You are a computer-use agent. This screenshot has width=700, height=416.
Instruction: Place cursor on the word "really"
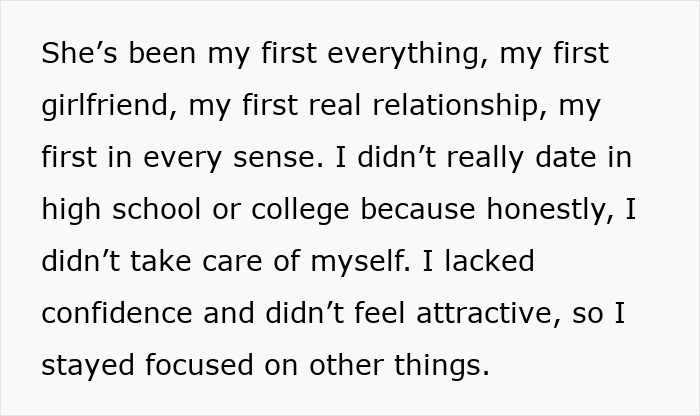point(485,158)
